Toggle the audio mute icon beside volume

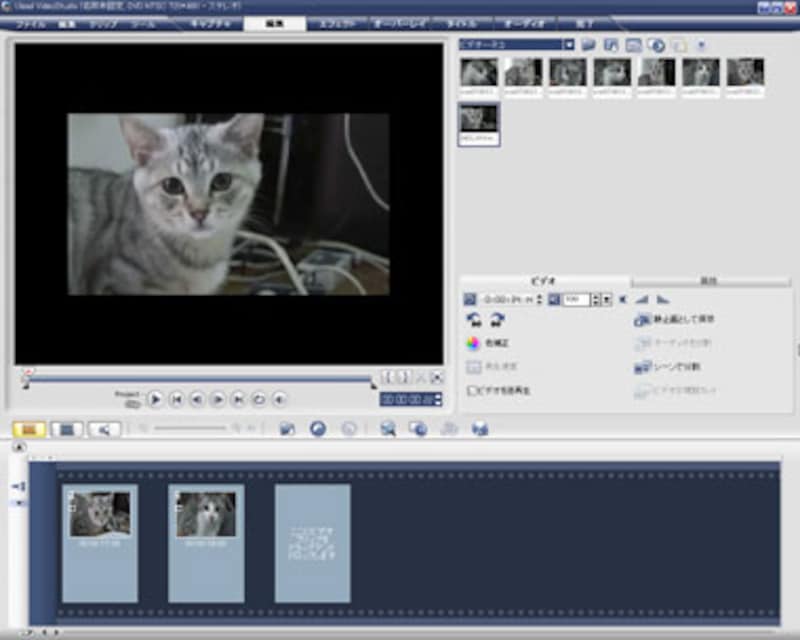622,299
